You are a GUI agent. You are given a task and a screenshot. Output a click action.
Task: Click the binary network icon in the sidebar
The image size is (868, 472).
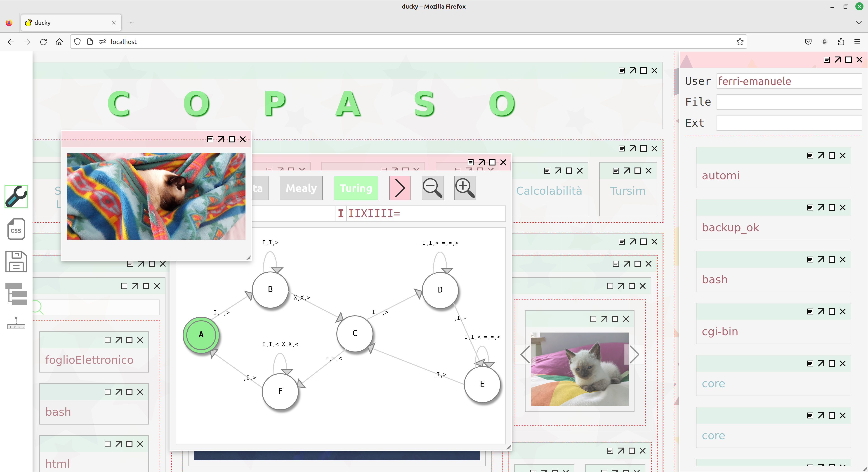16,323
